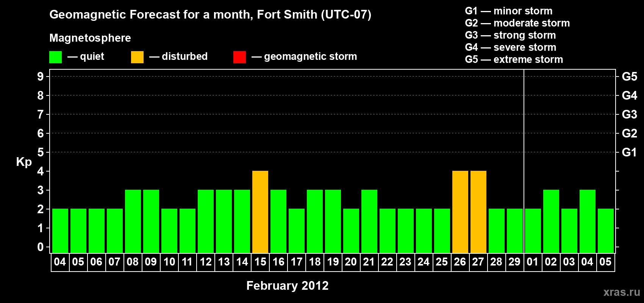
Task: Click the Kp axis value 5
Action: click(x=41, y=152)
